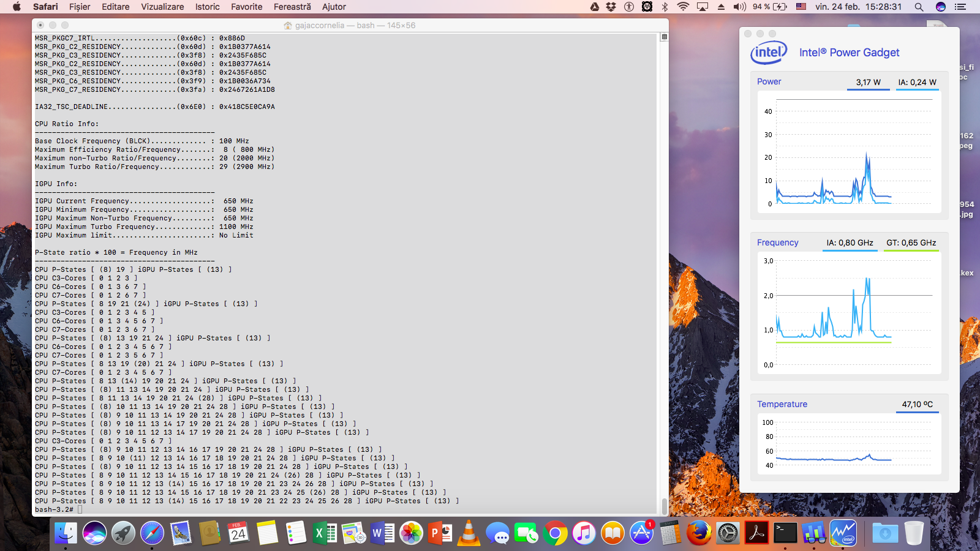Viewport: 980px width, 551px height.
Task: Open Reminders list icon in dock
Action: pyautogui.click(x=296, y=533)
